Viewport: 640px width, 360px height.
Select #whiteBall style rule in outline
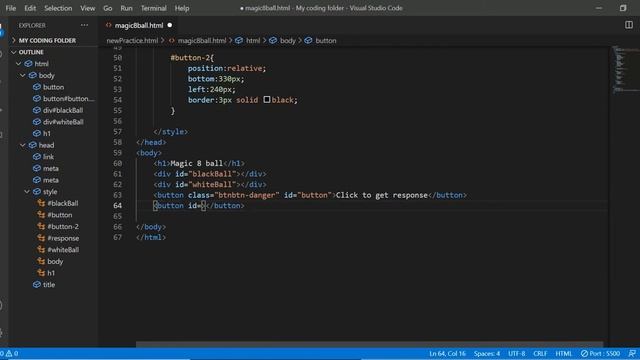tap(63, 250)
